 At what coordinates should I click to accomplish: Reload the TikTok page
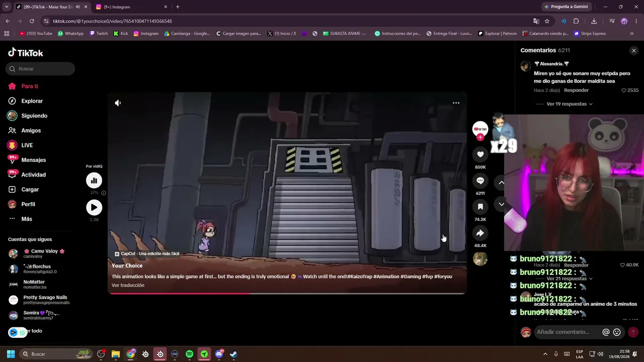tap(32, 21)
